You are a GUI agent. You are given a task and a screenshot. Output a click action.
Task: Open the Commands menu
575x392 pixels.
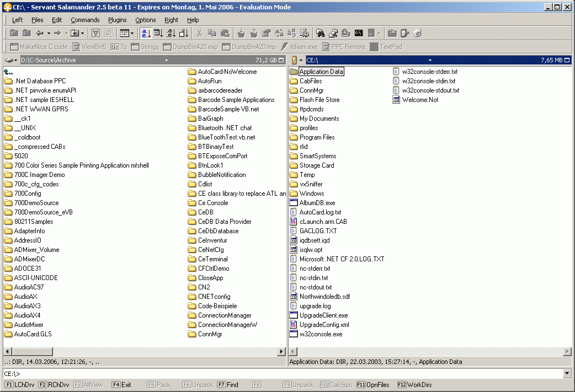85,20
